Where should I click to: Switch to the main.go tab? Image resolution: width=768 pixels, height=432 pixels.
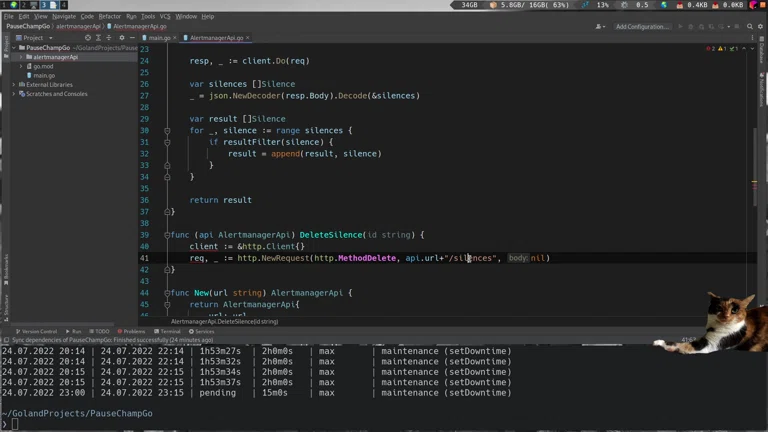(159, 38)
